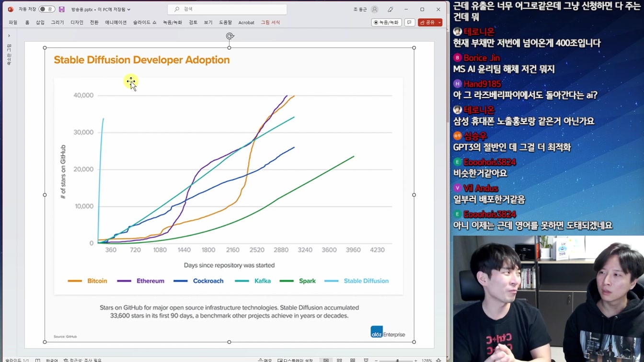The image size is (644, 362).
Task: Select Reading view icon
Action: point(353,360)
